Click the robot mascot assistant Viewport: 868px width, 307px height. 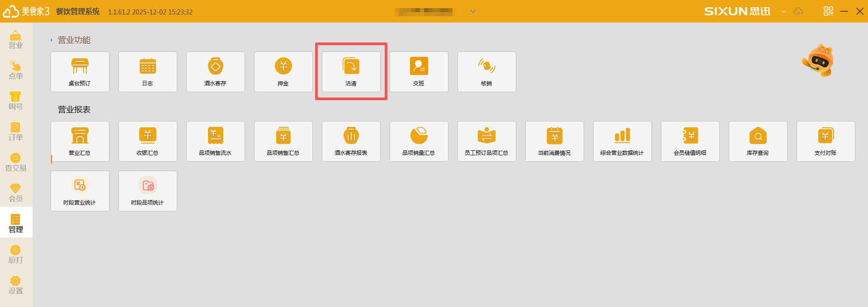(x=818, y=60)
